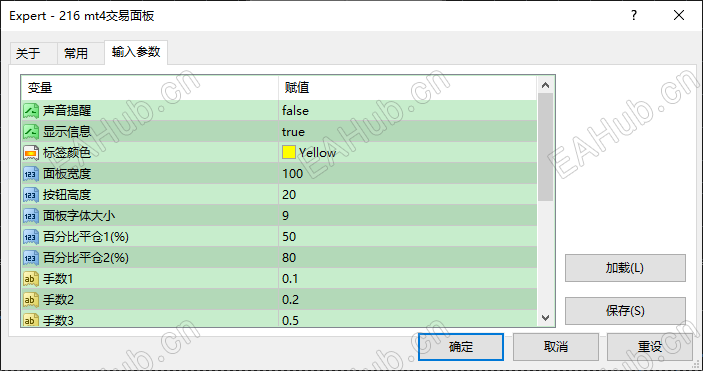This screenshot has height=371, width=703.
Task: Click the 重设 button
Action: (x=650, y=347)
